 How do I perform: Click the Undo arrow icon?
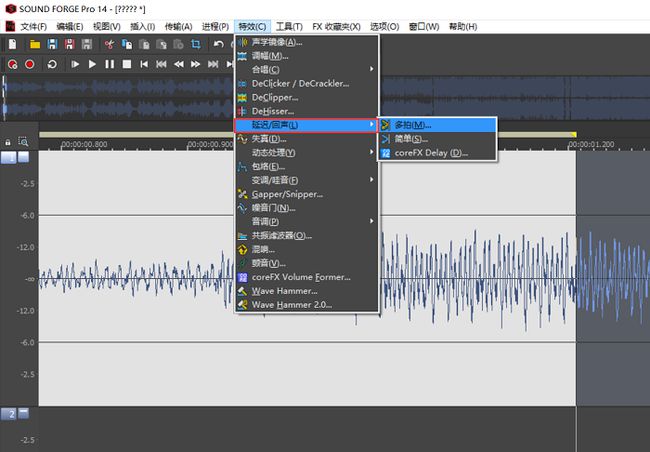click(219, 44)
